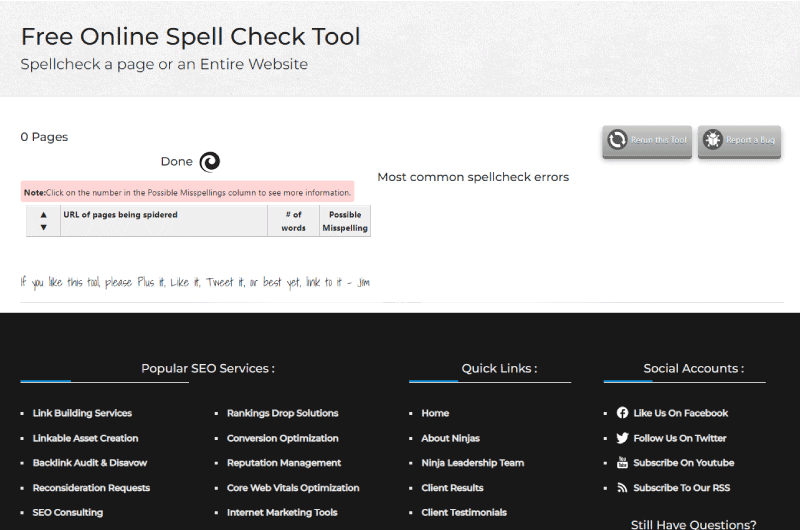Click the spinning swirl icon beside Done
Viewport: 800px width, 530px height.
click(209, 162)
